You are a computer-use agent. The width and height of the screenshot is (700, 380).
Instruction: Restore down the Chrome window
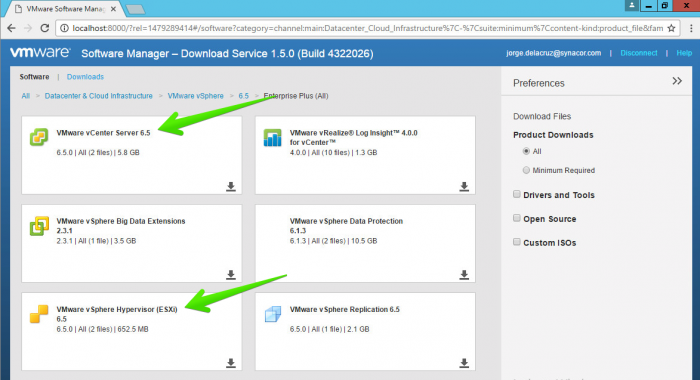pyautogui.click(x=665, y=5)
